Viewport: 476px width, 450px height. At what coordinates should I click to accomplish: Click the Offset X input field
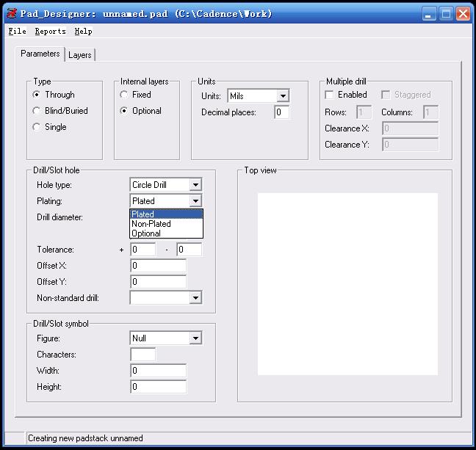point(158,266)
